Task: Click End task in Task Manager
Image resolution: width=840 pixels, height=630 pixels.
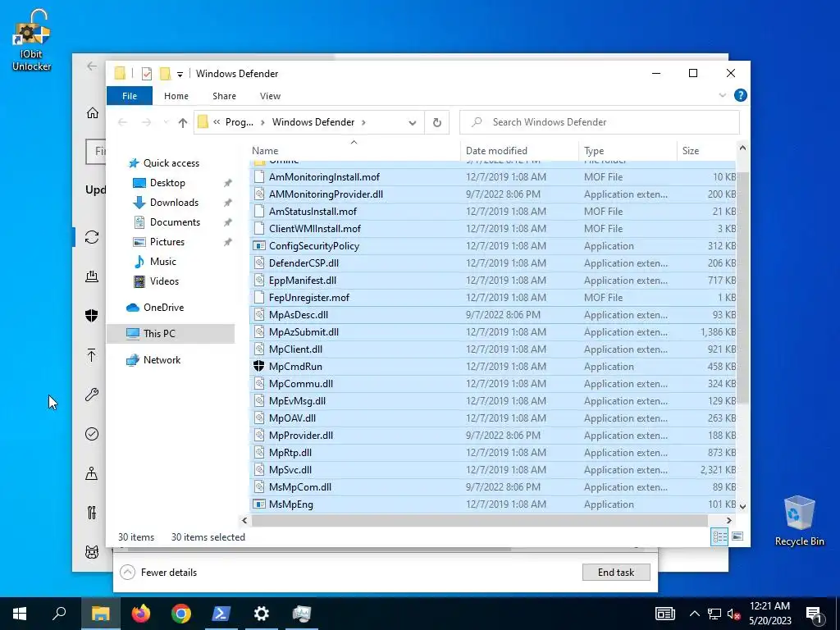Action: [616, 572]
